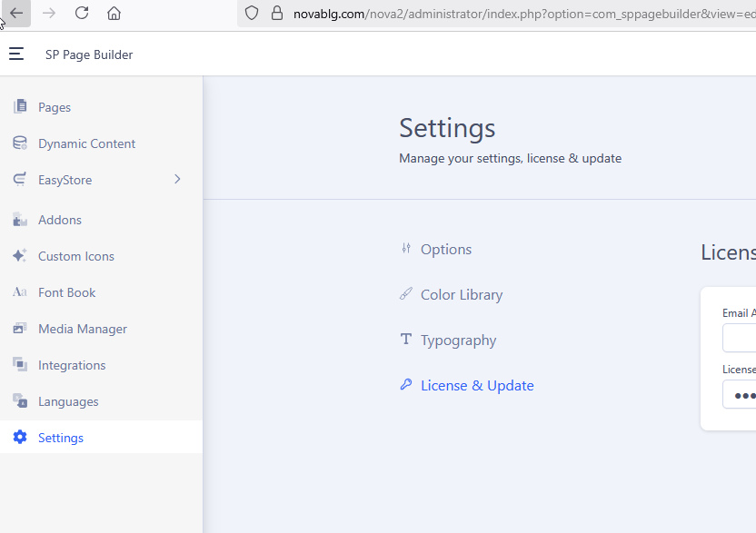Expand the EasyStore submenu chevron

pyautogui.click(x=177, y=180)
